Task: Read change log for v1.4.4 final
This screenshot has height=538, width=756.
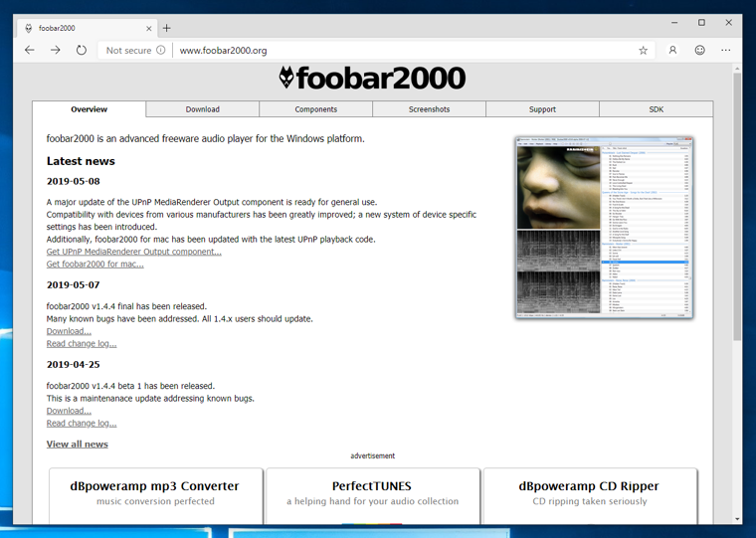Action: click(x=82, y=344)
